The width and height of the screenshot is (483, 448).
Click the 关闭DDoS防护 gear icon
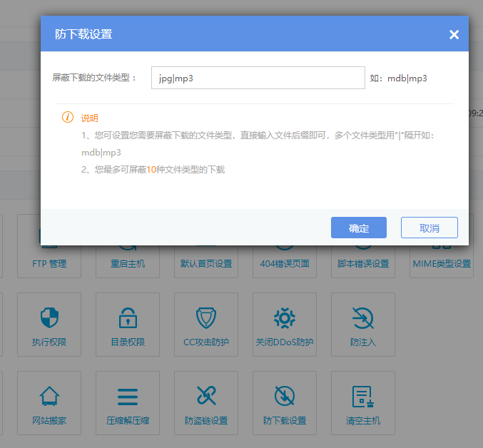[x=285, y=318]
